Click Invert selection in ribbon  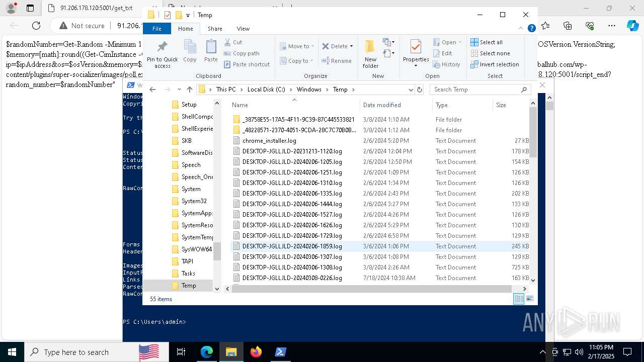pyautogui.click(x=495, y=64)
